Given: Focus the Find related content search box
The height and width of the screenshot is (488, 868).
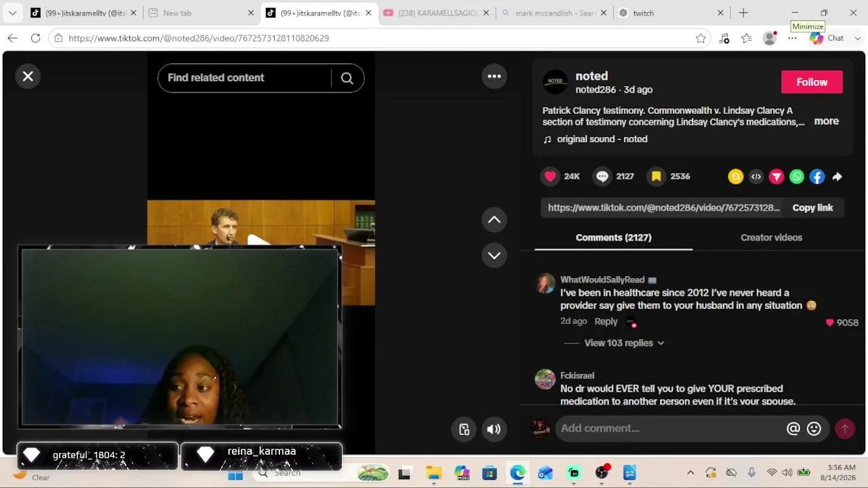Looking at the screenshot, I should click(x=245, y=78).
